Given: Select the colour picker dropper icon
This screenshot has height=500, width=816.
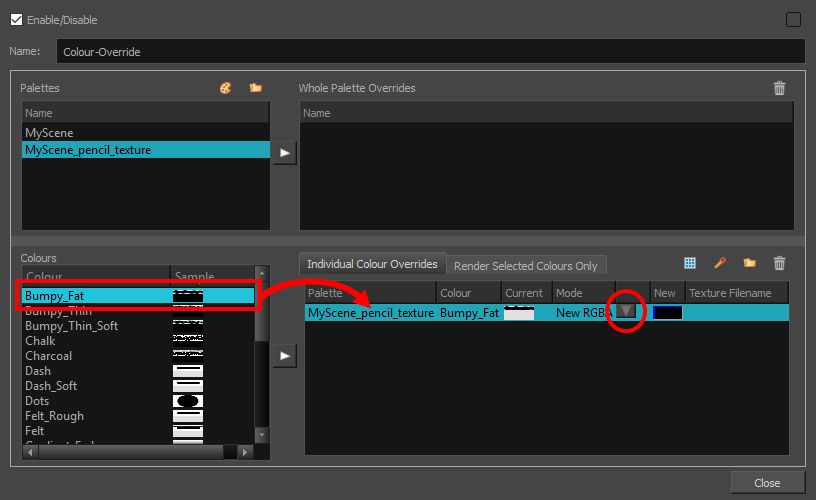Looking at the screenshot, I should (720, 263).
